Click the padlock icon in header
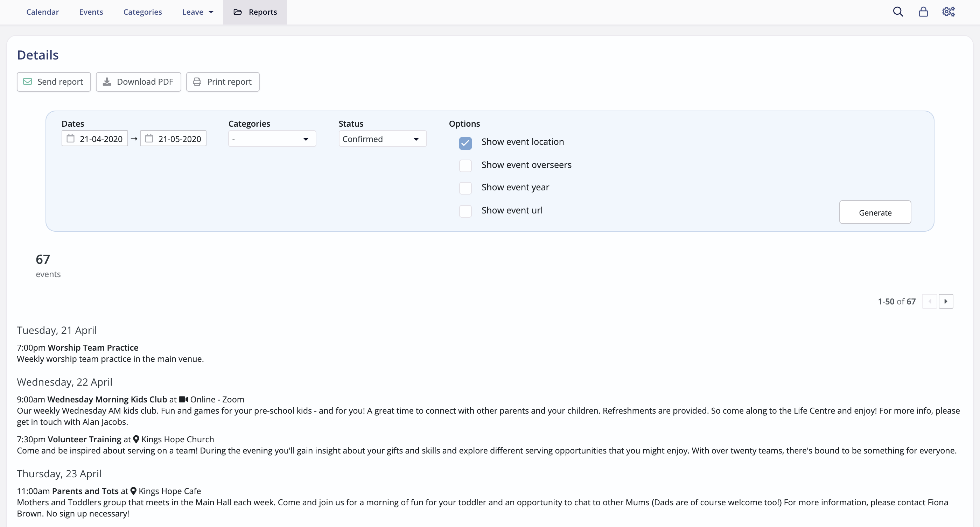 pyautogui.click(x=923, y=12)
